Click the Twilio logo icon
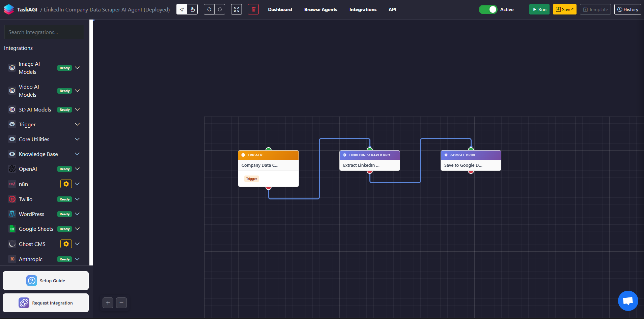The width and height of the screenshot is (644, 319). [x=12, y=199]
